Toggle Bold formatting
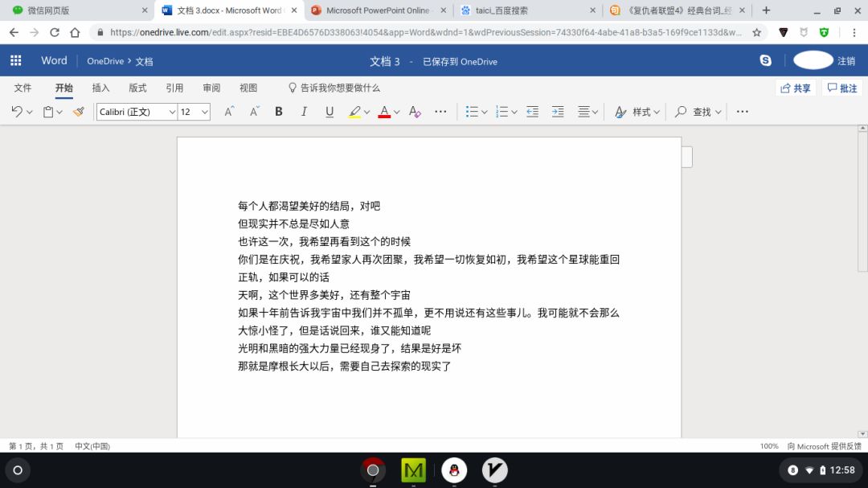Image resolution: width=868 pixels, height=488 pixels. pyautogui.click(x=279, y=112)
